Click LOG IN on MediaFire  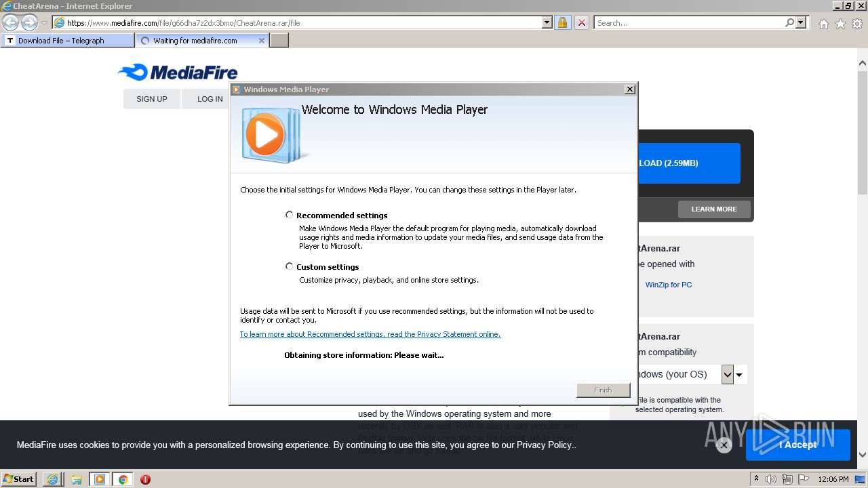pos(210,99)
